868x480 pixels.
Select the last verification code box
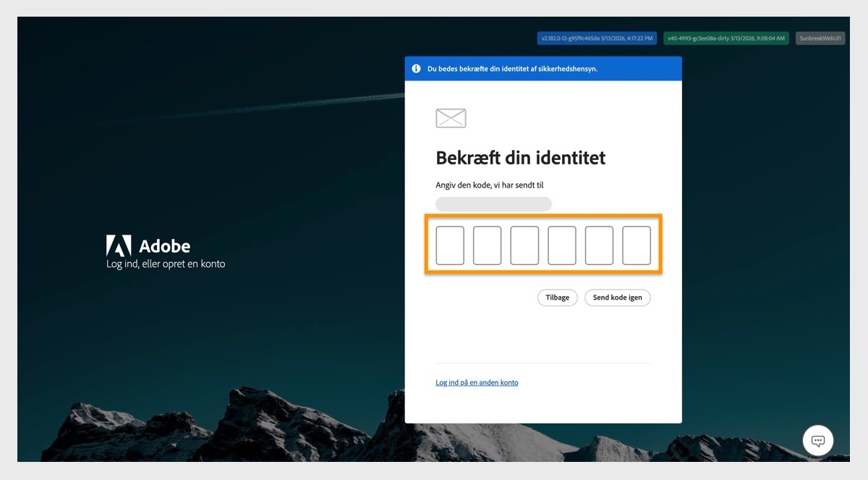637,245
